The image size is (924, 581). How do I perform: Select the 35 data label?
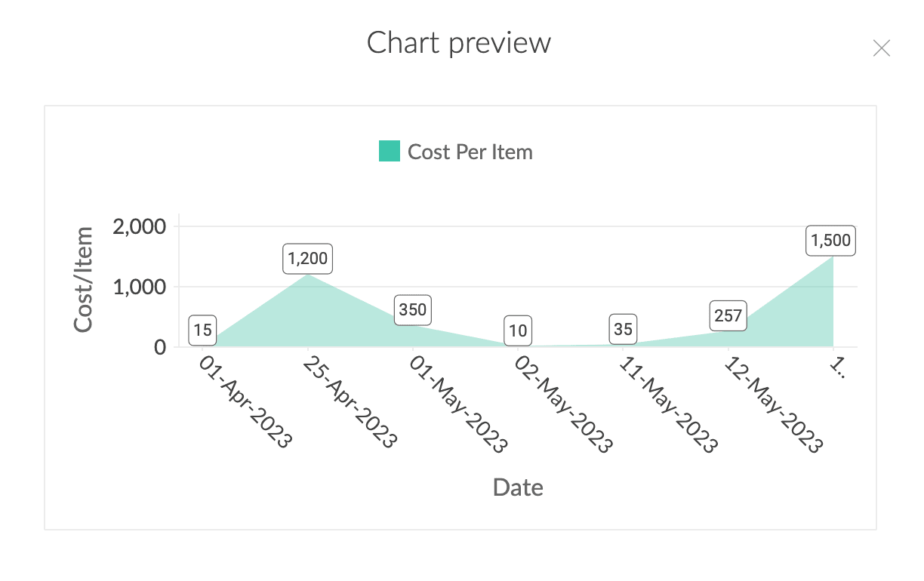pos(623,329)
